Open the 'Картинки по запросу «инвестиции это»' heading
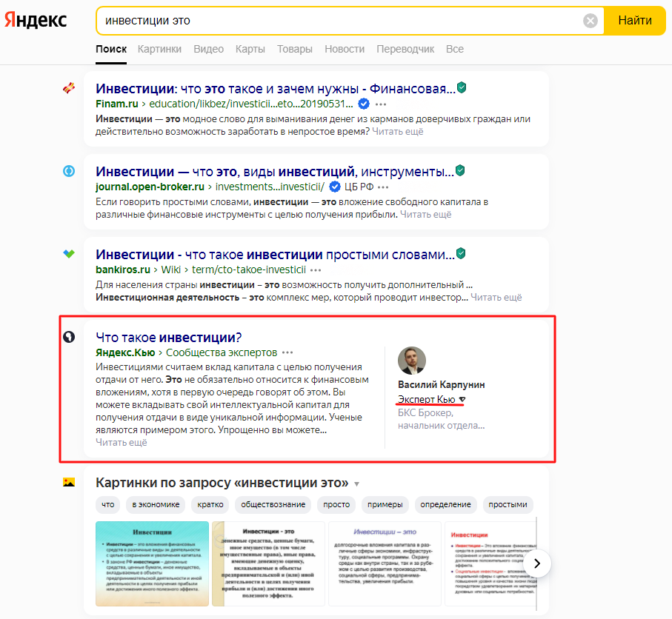Screen dimensions: 672x619 (222, 483)
